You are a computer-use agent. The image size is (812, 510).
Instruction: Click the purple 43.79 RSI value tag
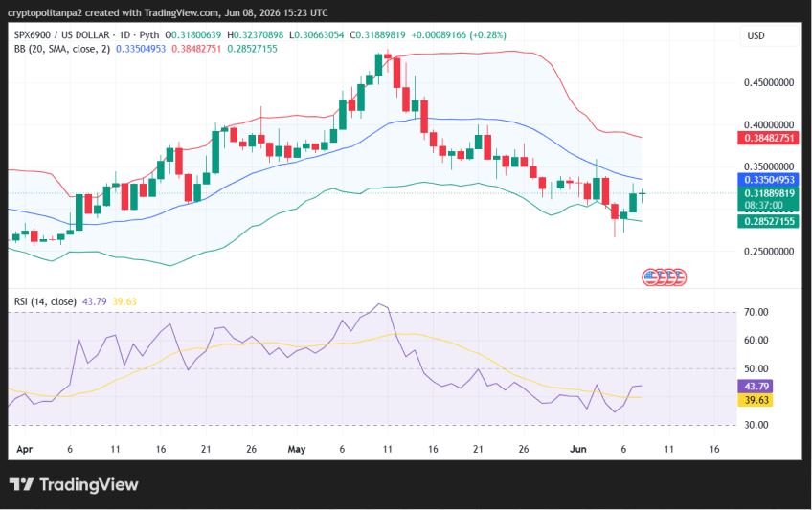pyautogui.click(x=756, y=387)
